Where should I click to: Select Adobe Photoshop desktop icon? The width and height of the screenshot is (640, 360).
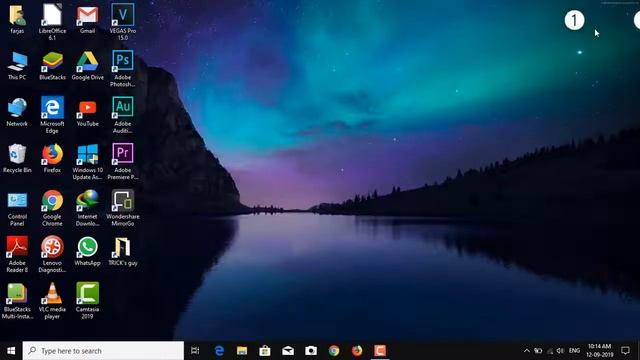(122, 69)
